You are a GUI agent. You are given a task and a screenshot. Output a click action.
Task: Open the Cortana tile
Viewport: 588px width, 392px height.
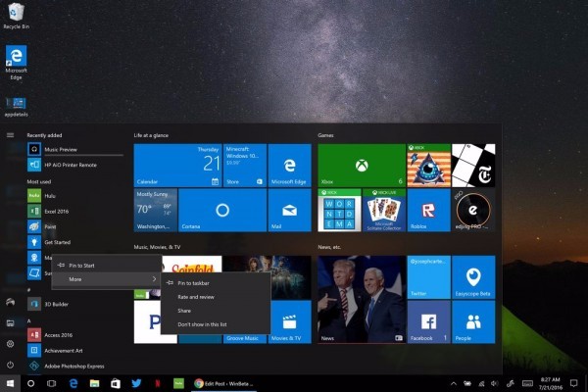tap(221, 210)
